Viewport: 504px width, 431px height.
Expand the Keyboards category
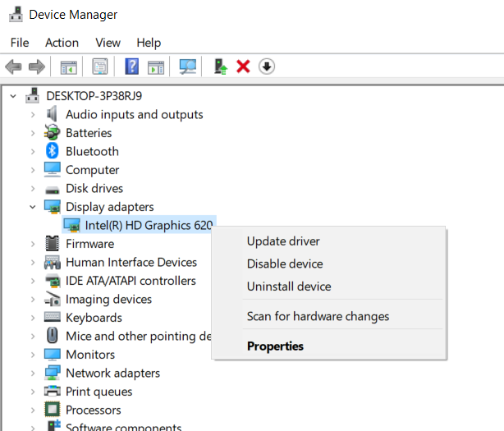point(33,318)
